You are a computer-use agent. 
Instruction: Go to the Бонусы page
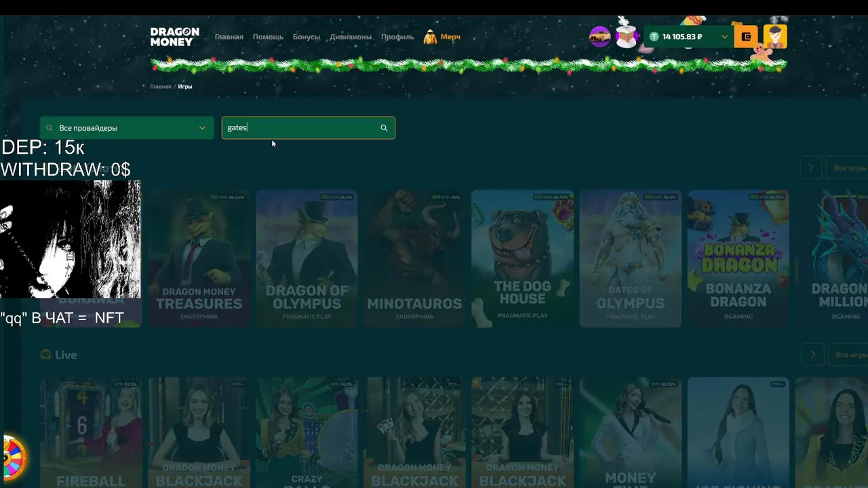[x=307, y=37]
